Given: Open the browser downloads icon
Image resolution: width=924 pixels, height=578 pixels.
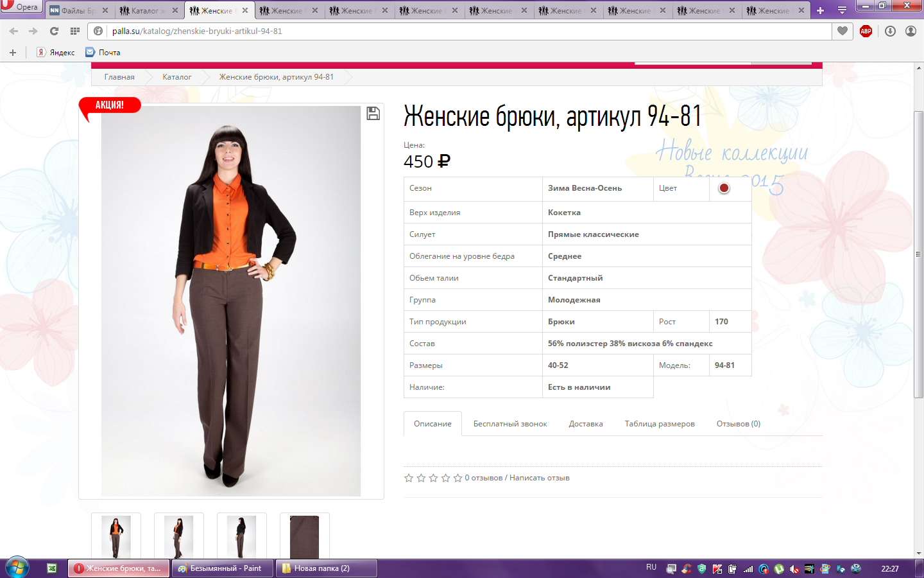Looking at the screenshot, I should [x=890, y=31].
